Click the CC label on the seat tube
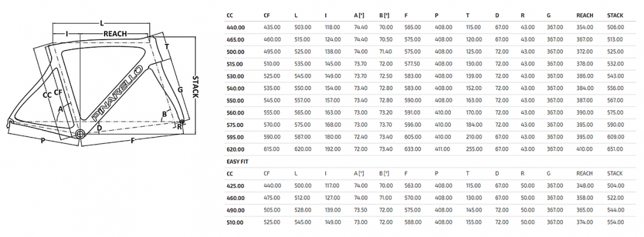644x237 pixels. pyautogui.click(x=47, y=95)
